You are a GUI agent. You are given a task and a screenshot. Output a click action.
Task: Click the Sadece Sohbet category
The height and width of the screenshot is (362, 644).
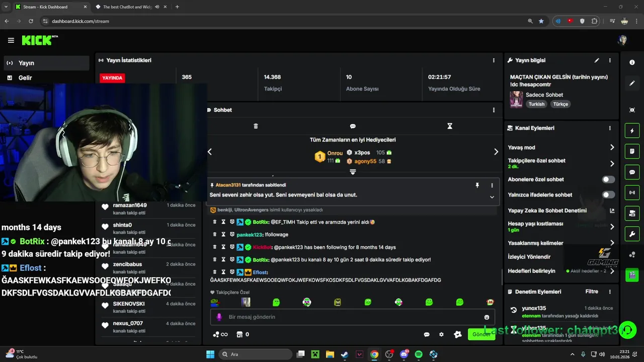(544, 95)
